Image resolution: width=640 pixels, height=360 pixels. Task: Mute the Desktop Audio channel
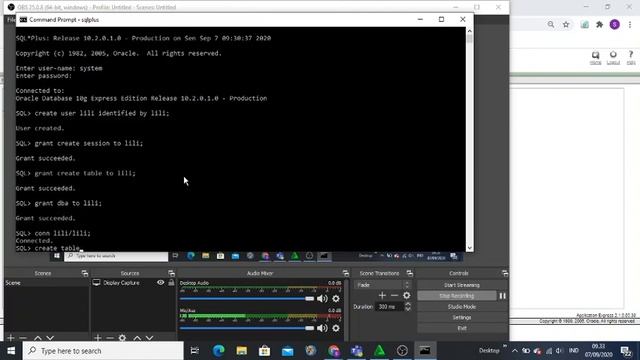pyautogui.click(x=322, y=299)
